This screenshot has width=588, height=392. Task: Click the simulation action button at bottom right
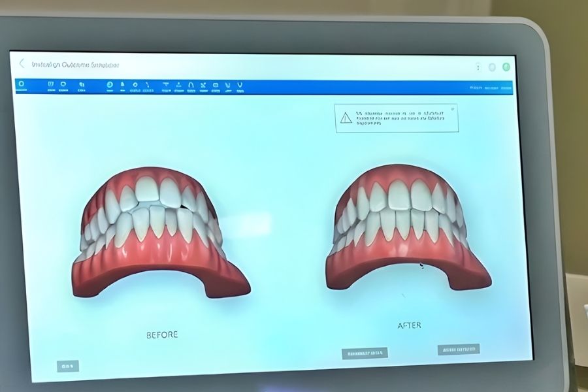pos(459,350)
